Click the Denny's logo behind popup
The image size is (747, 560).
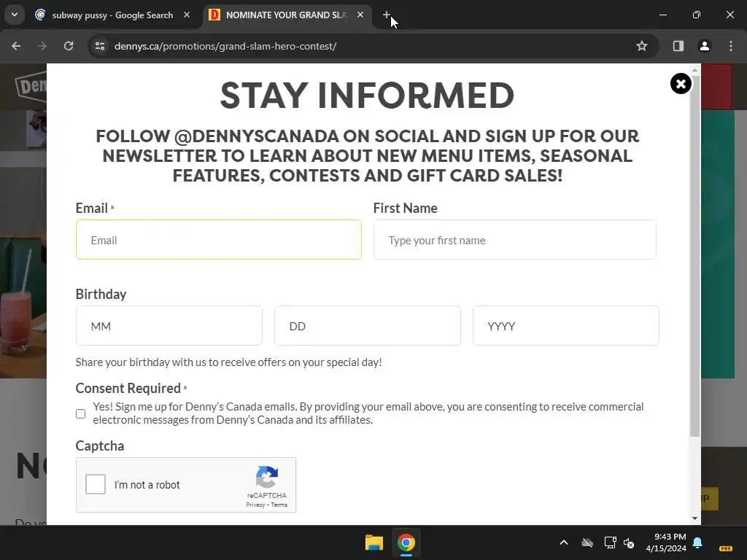[31, 87]
